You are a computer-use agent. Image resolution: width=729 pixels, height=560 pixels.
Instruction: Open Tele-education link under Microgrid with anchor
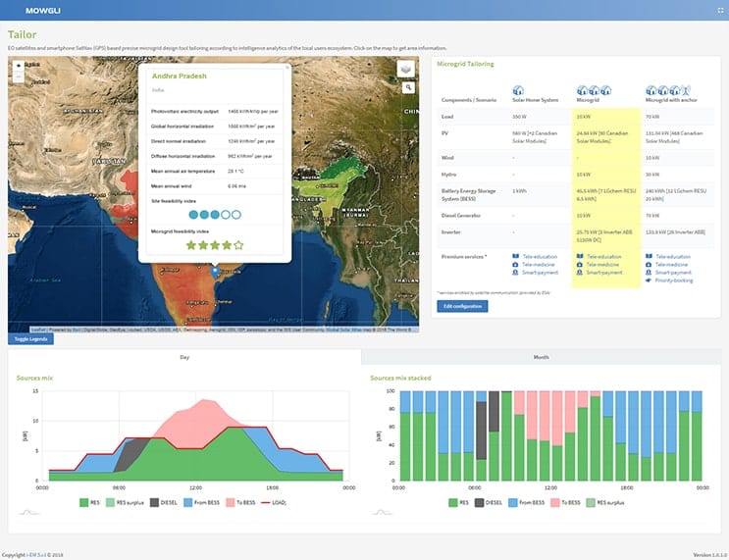[x=673, y=257]
